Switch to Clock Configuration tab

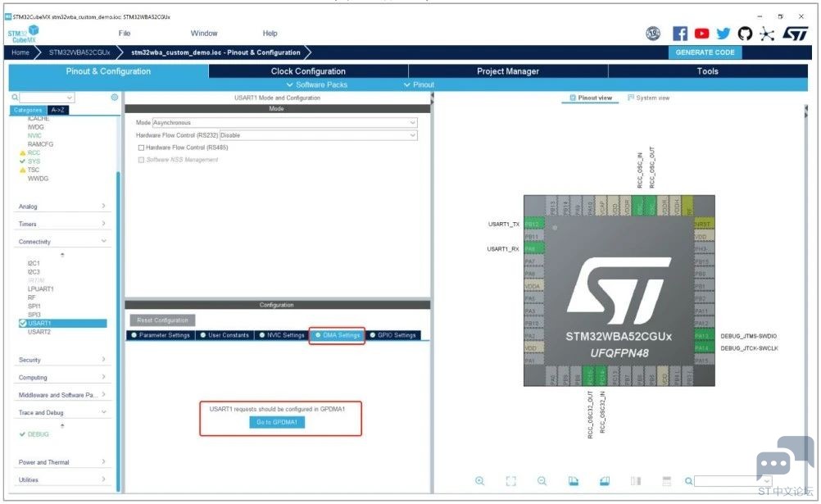pos(308,71)
